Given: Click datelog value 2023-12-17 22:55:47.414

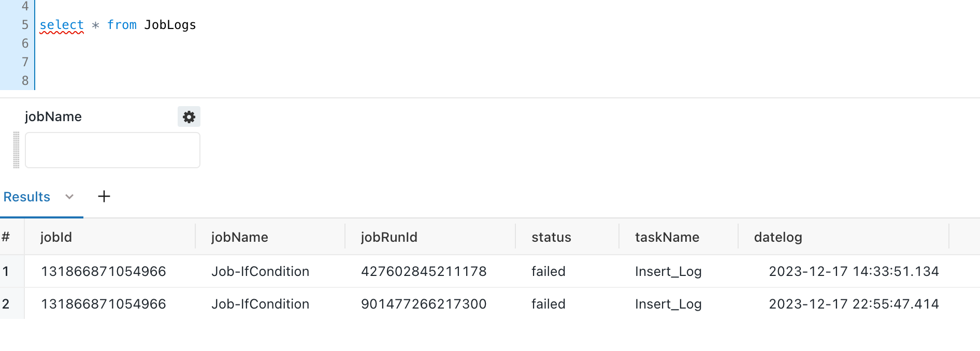Looking at the screenshot, I should 854,304.
